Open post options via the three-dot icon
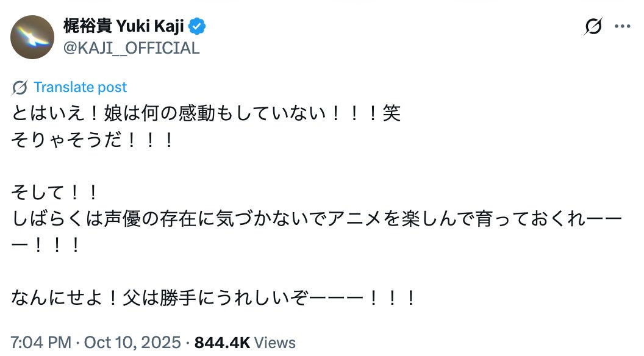The width and height of the screenshot is (644, 356). 623,26
